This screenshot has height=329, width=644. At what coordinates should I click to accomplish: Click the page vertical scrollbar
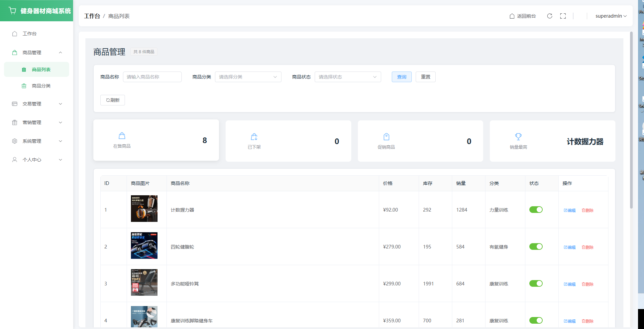[x=631, y=120]
